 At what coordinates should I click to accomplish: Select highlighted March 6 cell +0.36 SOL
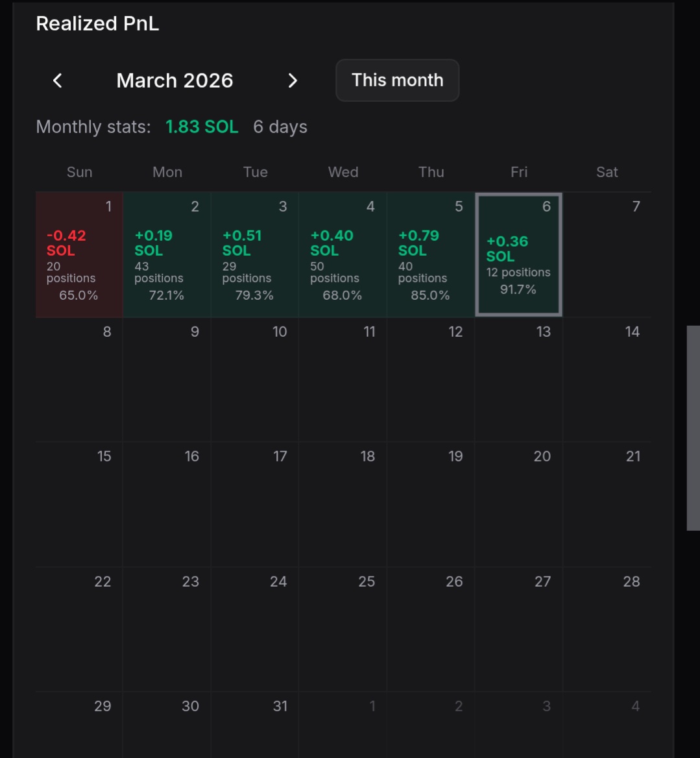519,254
